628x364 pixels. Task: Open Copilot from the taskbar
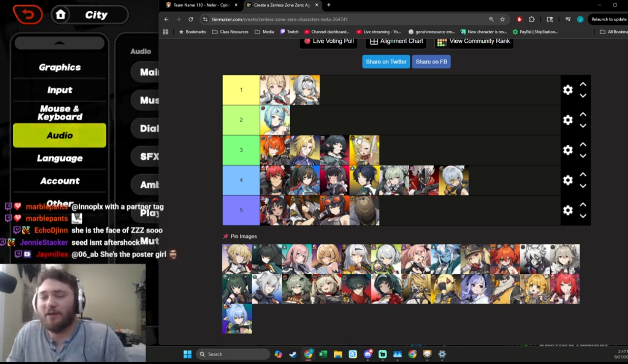click(278, 354)
